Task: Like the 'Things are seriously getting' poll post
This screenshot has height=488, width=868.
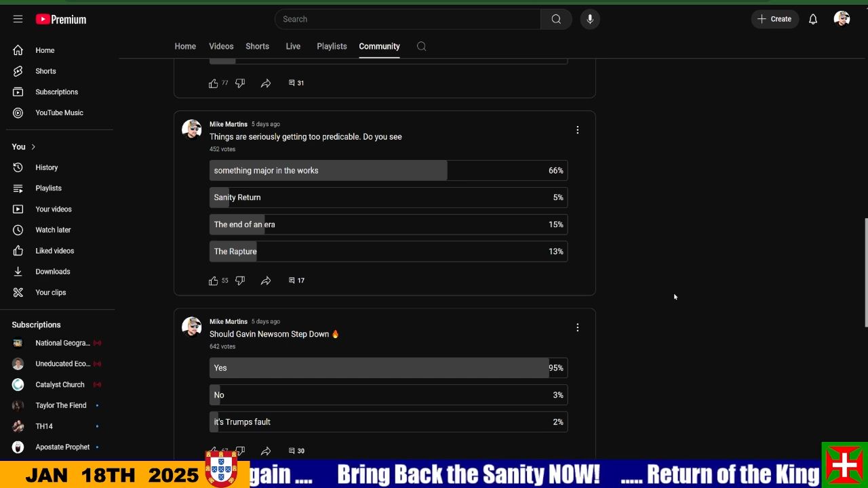Action: 214,281
